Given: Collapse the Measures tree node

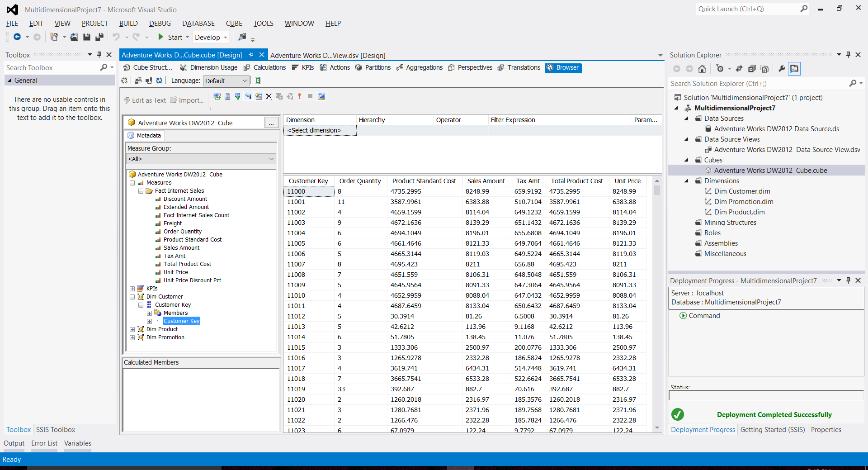Looking at the screenshot, I should (x=132, y=183).
